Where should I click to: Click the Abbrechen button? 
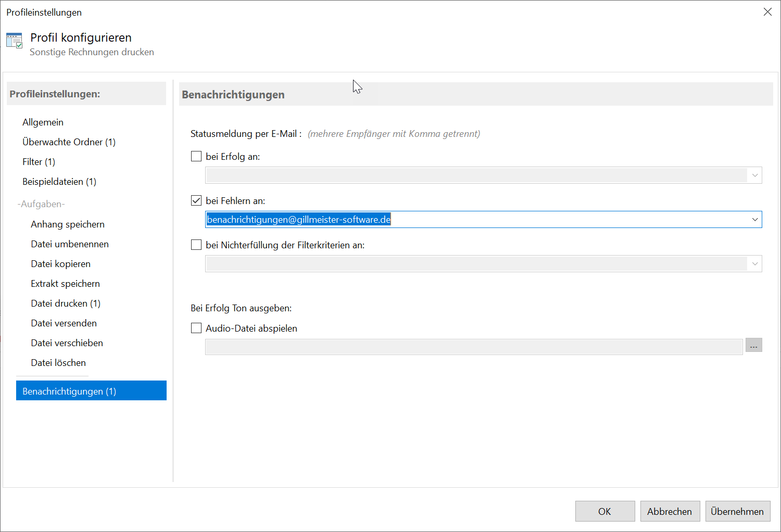[670, 511]
